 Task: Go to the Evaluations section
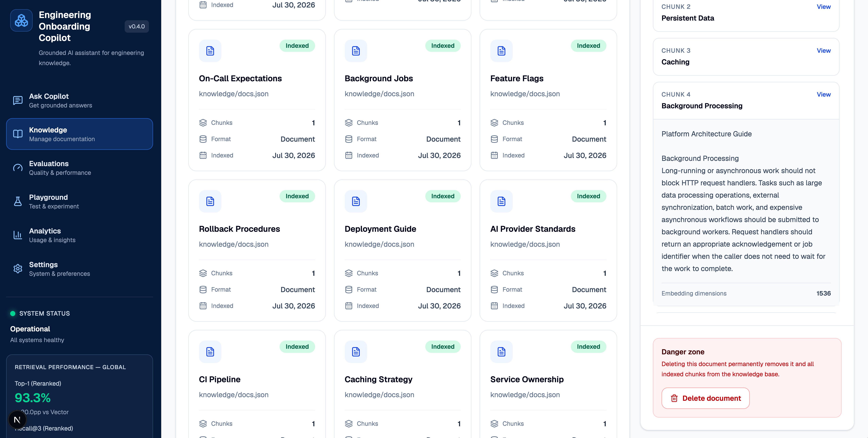(x=80, y=168)
